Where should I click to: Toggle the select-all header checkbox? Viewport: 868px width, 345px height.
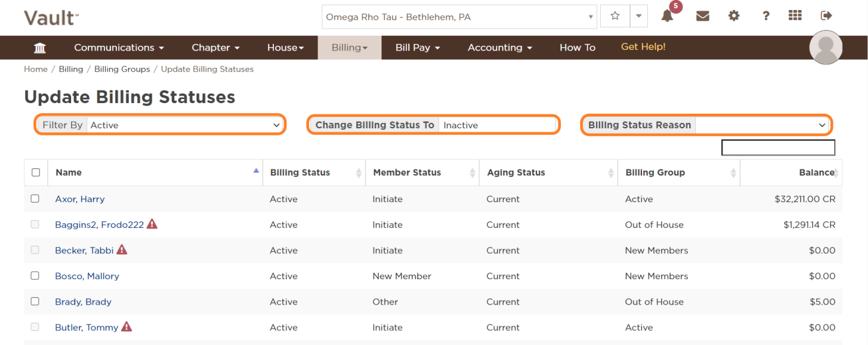coord(36,173)
